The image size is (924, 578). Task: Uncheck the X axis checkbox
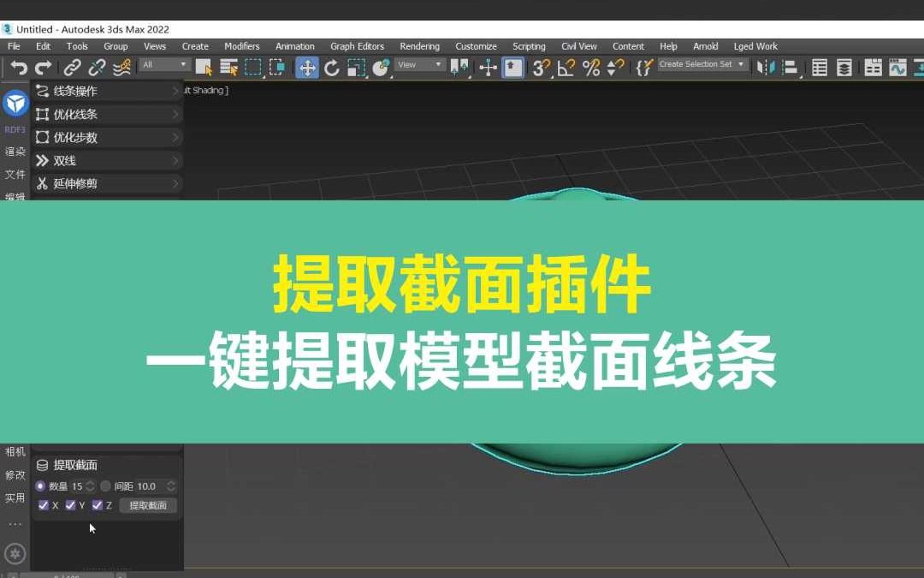[44, 505]
